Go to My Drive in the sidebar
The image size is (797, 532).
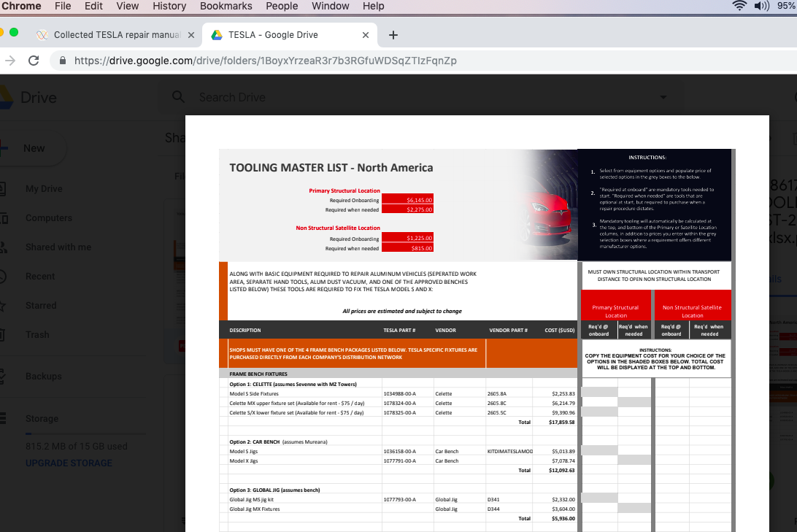click(45, 189)
